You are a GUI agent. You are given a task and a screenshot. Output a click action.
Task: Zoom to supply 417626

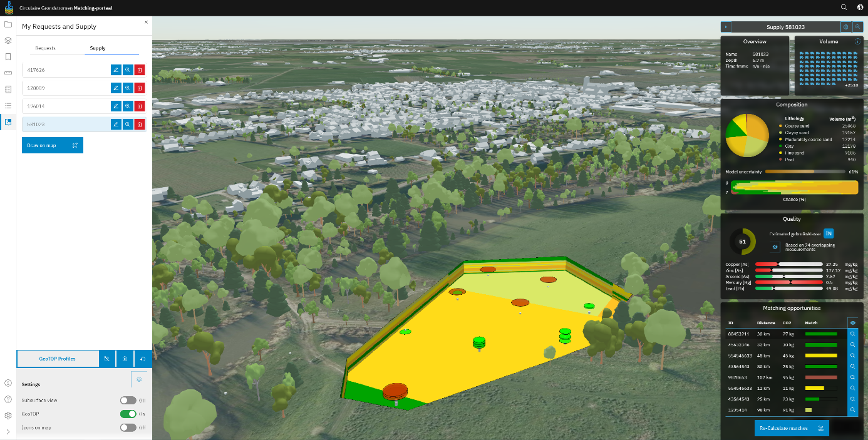click(x=128, y=70)
